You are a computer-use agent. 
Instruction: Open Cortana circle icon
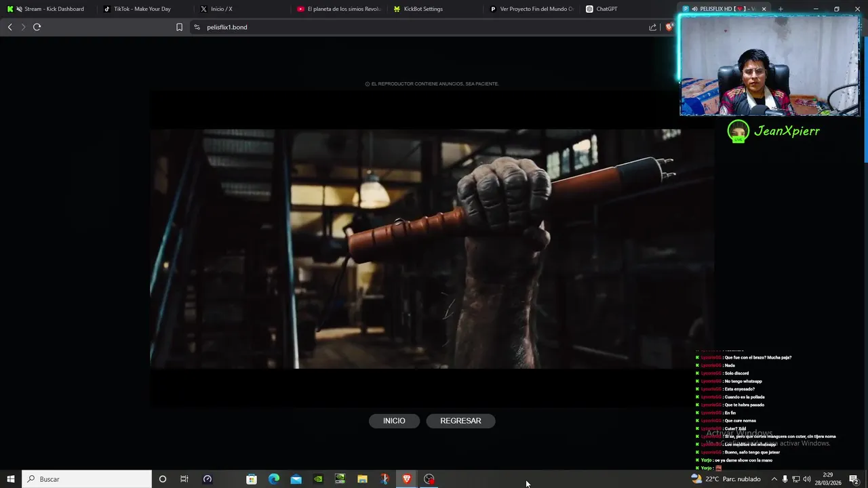click(x=162, y=479)
